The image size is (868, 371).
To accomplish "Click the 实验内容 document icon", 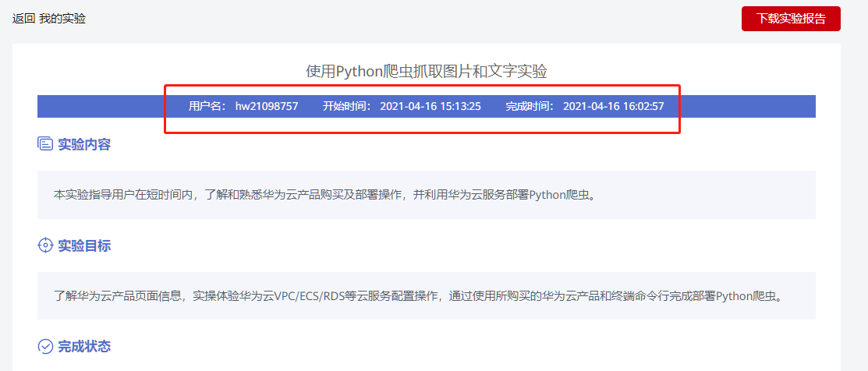I will (44, 144).
